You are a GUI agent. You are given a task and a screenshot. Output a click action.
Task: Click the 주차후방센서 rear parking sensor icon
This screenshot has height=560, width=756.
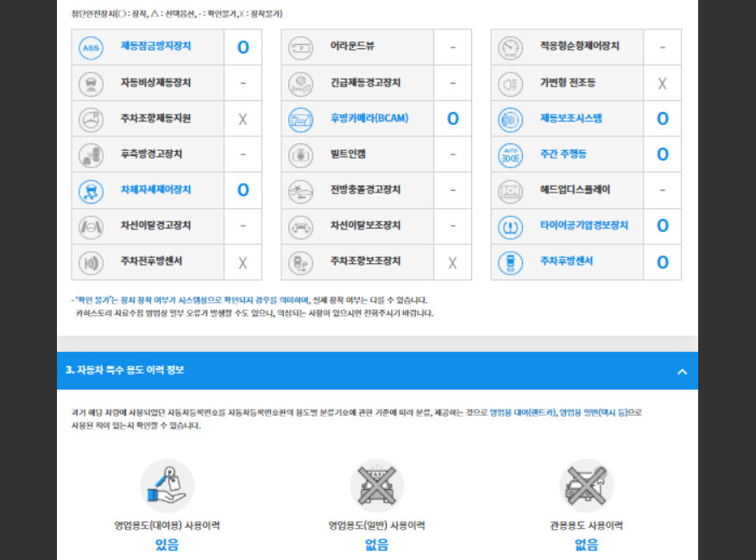tap(510, 262)
